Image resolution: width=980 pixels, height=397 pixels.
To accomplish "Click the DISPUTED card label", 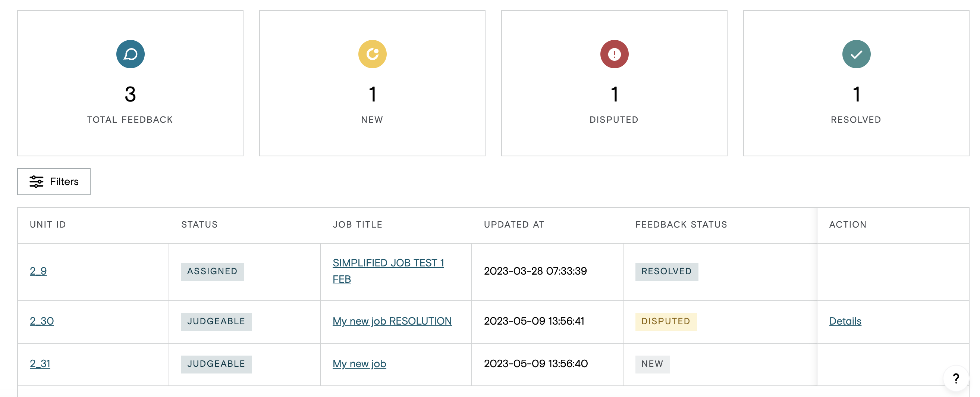I will (x=614, y=120).
